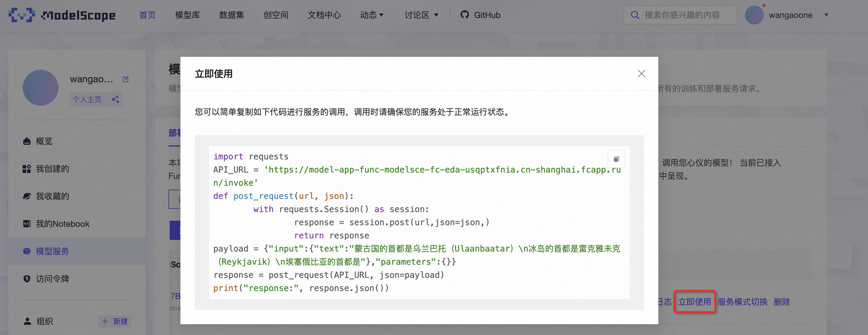Close the 立即使用 dialog
Viewport: 868px width, 335px height.
(x=641, y=74)
